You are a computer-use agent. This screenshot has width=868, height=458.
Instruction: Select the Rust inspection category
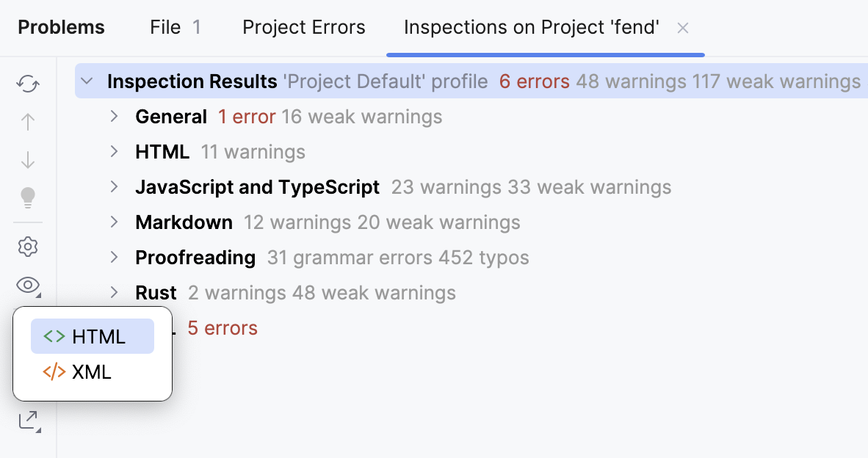pos(155,292)
